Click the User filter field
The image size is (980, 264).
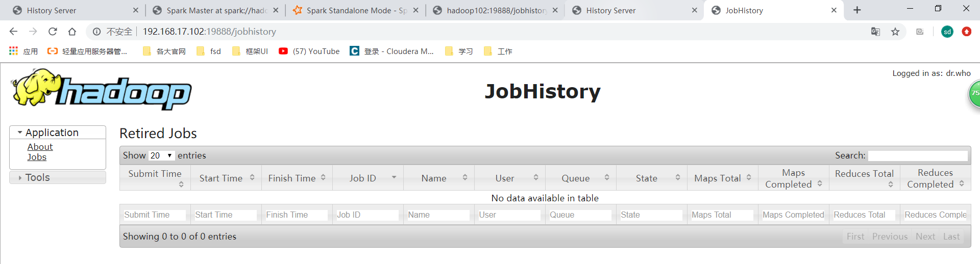[x=509, y=215]
